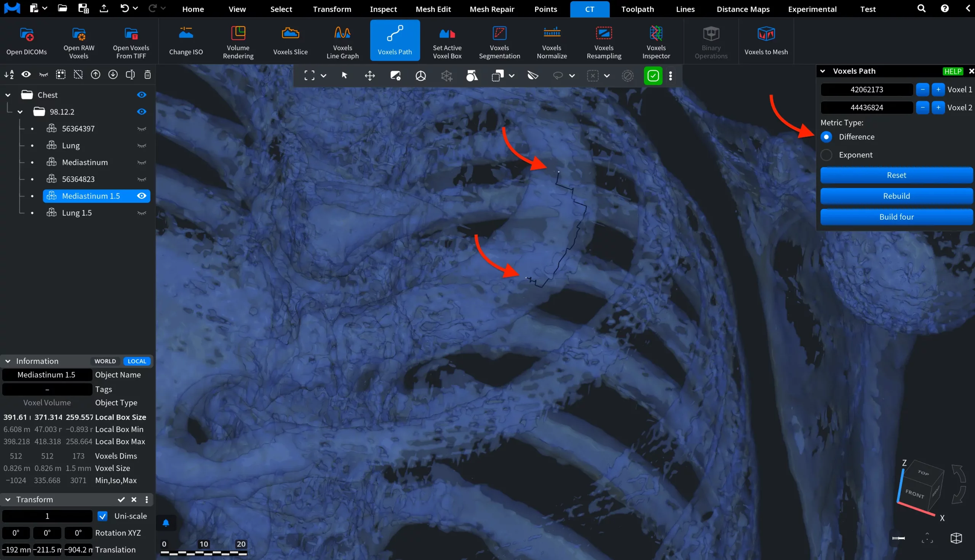Switch to the Points tab

pos(546,9)
